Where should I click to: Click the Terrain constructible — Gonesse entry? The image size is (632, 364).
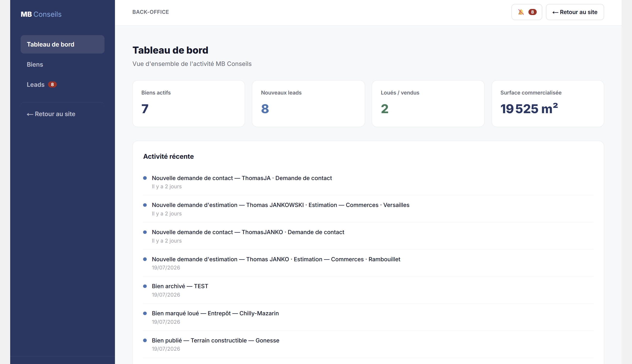368,344
